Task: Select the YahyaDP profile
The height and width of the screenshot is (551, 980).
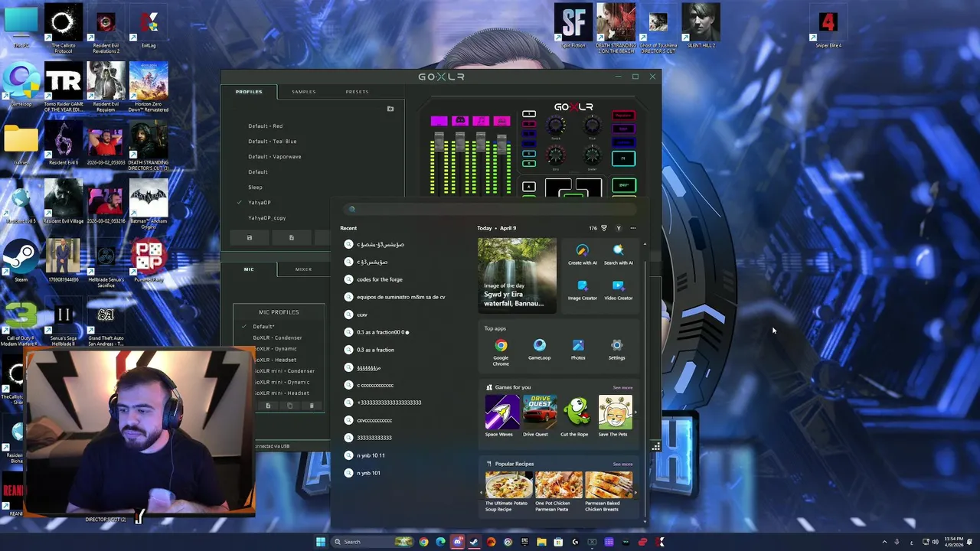Action: pos(260,203)
